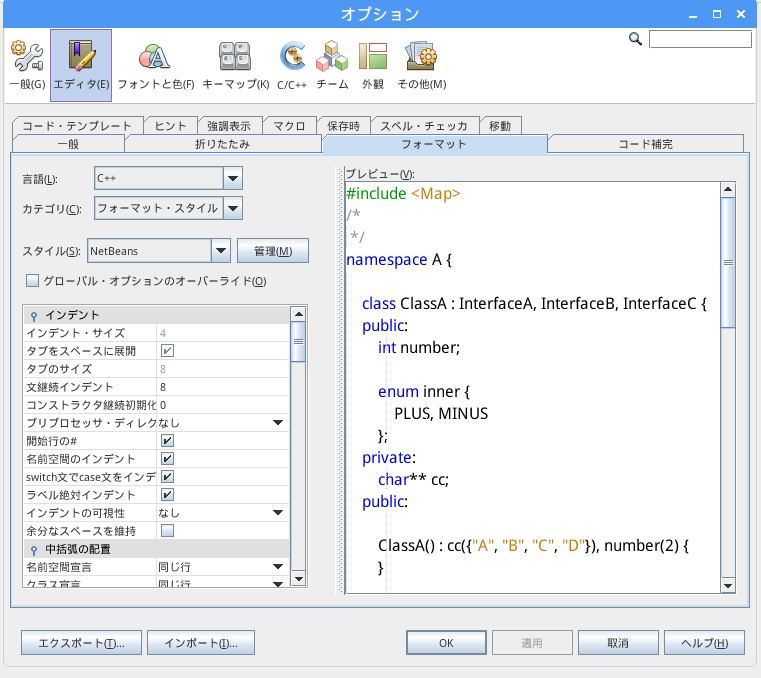Toggle タブをスペースに展開 checkbox

click(x=168, y=351)
